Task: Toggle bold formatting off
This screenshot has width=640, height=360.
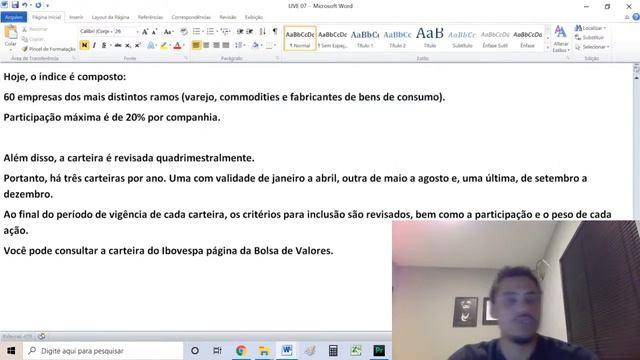Action: click(x=84, y=45)
